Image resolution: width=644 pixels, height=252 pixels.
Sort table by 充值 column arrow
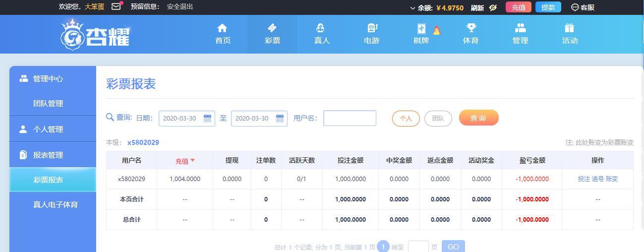click(193, 161)
